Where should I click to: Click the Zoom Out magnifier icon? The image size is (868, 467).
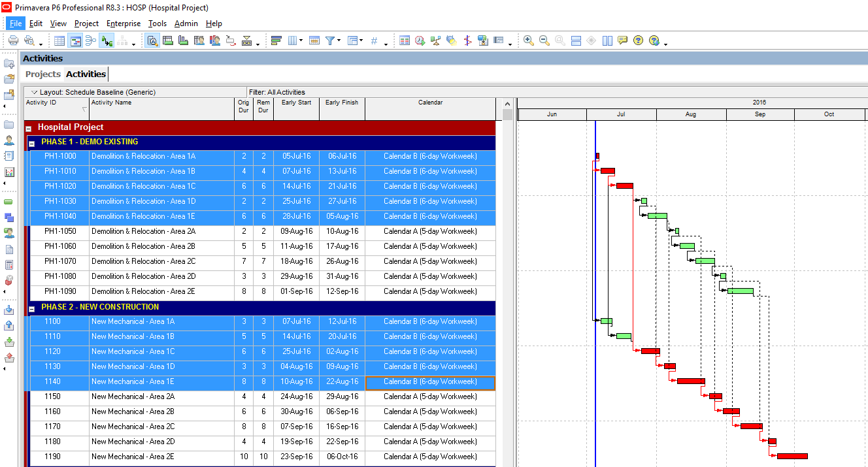click(x=544, y=40)
